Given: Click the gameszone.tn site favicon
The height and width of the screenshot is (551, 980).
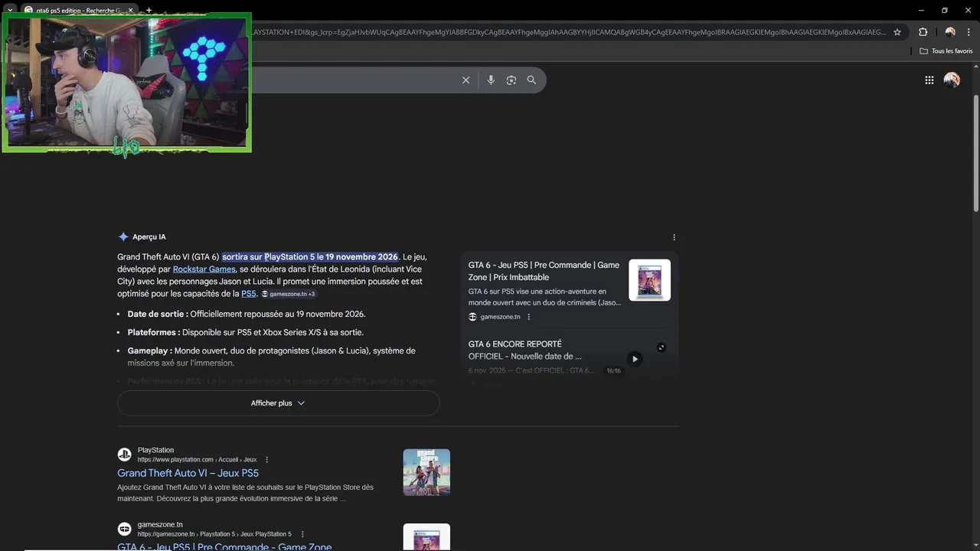Looking at the screenshot, I should [124, 529].
